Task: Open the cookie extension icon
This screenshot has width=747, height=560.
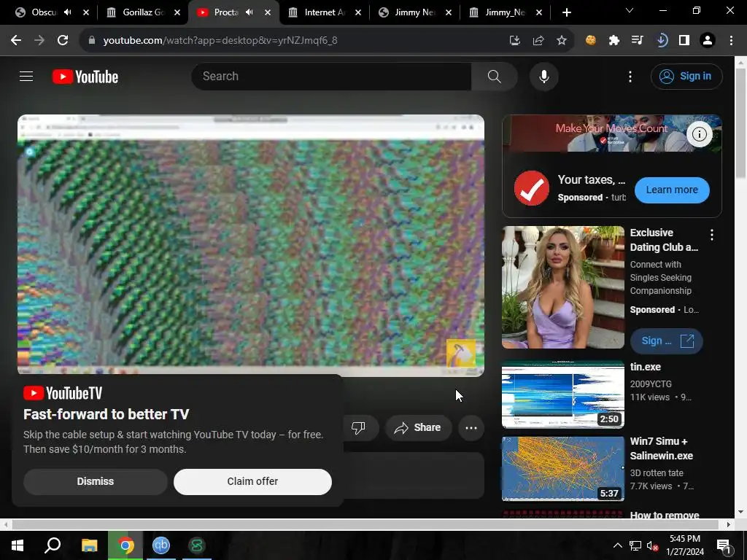Action: [x=591, y=41]
